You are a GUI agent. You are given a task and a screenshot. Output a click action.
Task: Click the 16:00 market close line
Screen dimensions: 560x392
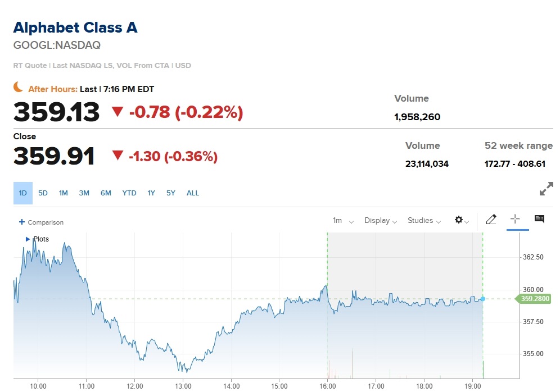(x=327, y=306)
